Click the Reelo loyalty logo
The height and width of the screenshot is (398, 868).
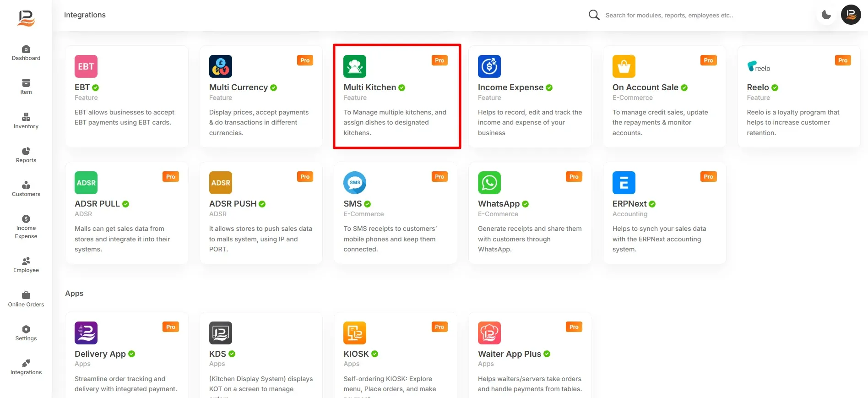(759, 67)
